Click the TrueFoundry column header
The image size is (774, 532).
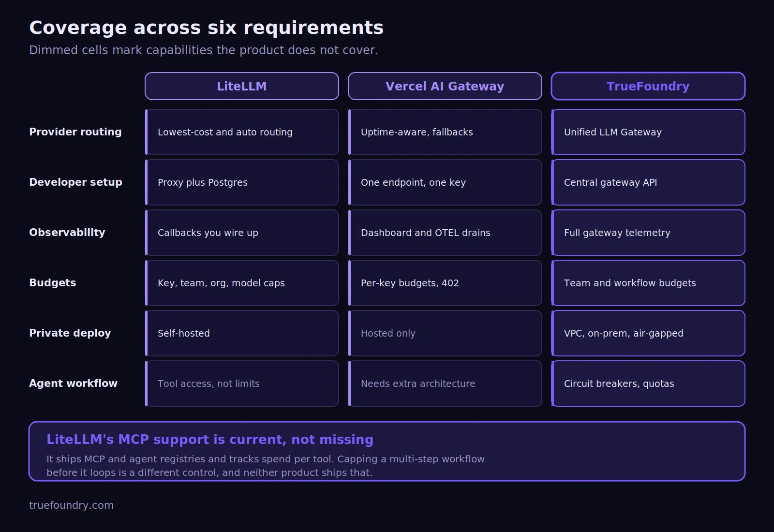pyautogui.click(x=648, y=86)
